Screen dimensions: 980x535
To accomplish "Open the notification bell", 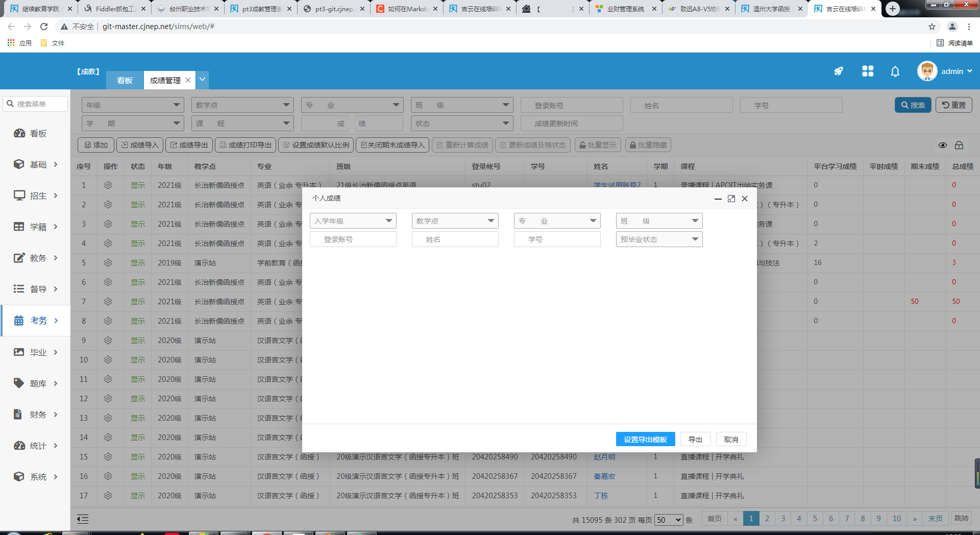I will 895,71.
